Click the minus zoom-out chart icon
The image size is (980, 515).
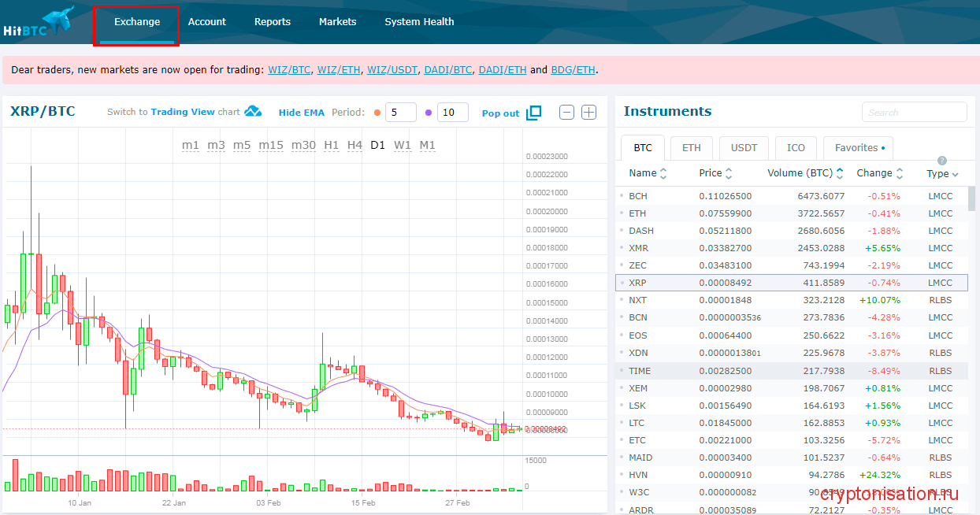pyautogui.click(x=566, y=112)
